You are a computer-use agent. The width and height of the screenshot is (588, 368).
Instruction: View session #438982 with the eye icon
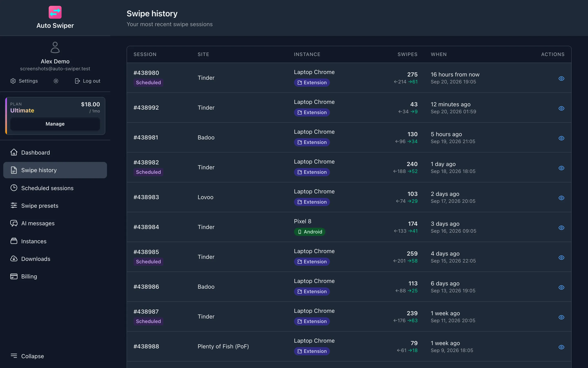pyautogui.click(x=561, y=168)
